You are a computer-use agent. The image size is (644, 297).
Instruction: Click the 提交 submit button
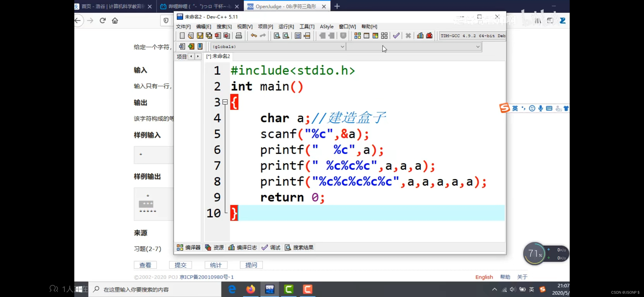coord(180,265)
